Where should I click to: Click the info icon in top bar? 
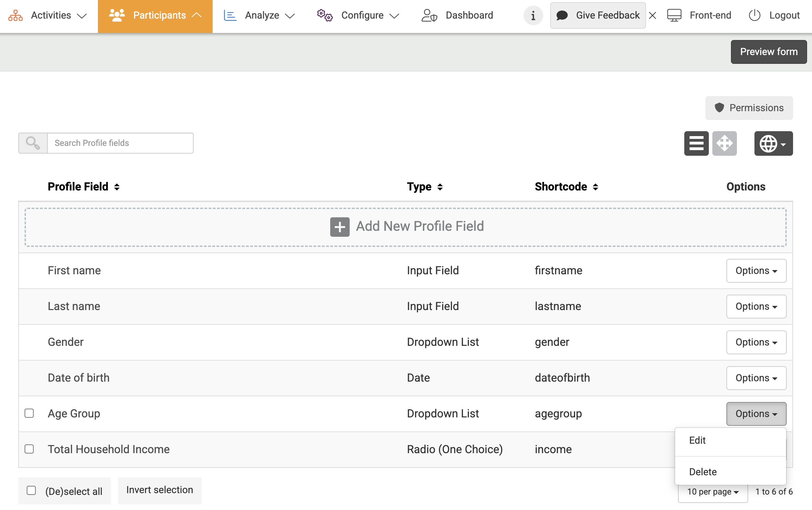(x=533, y=15)
